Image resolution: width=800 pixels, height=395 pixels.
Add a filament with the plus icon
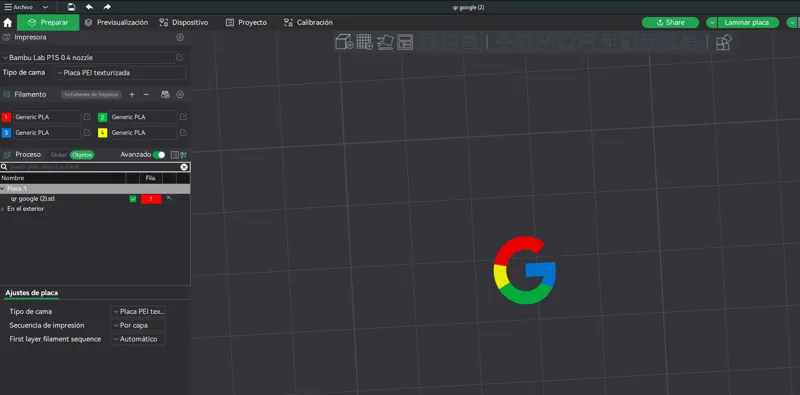pos(132,94)
